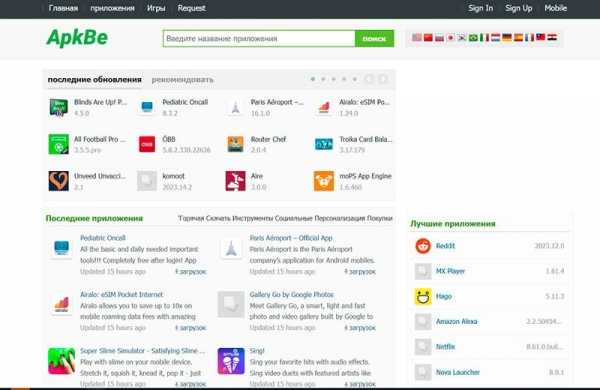Go to first carousel page dot
The width and height of the screenshot is (600, 390).
[313, 79]
